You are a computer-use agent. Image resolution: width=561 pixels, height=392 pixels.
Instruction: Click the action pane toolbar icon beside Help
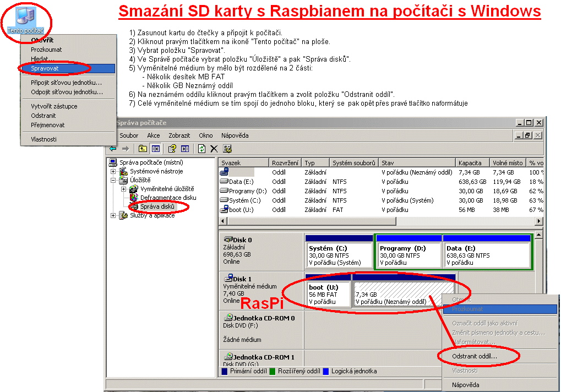click(x=185, y=149)
